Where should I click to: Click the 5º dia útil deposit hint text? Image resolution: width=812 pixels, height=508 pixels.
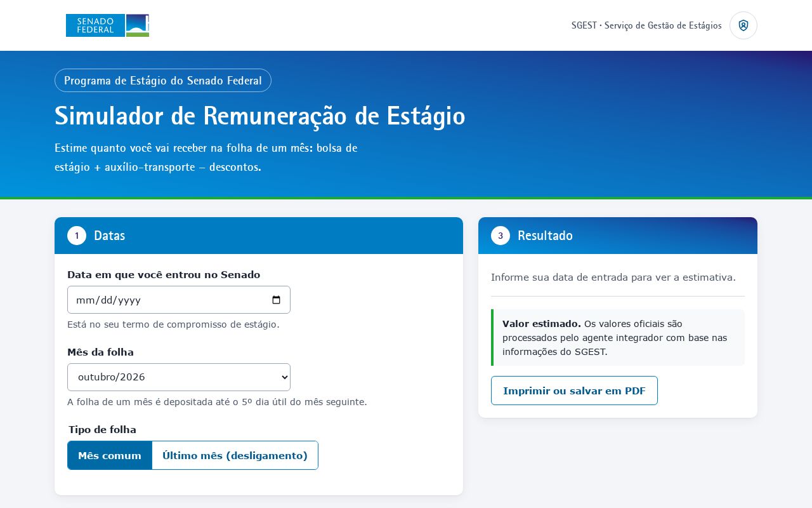[x=217, y=402]
